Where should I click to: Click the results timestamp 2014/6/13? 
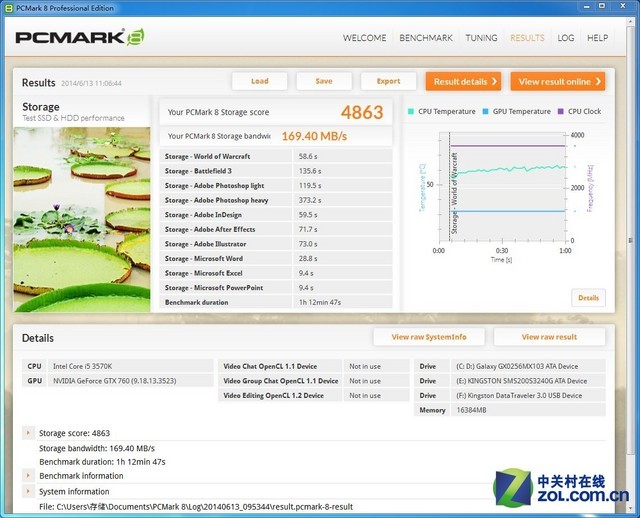point(91,83)
